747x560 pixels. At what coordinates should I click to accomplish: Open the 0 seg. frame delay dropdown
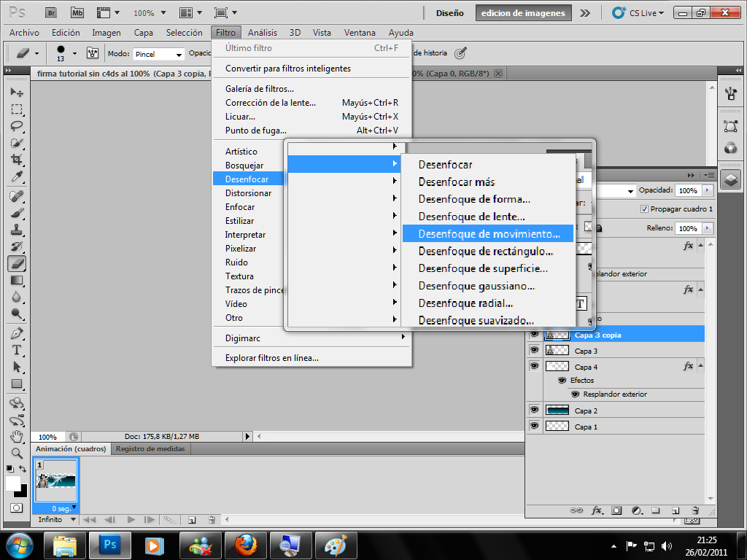click(x=64, y=508)
